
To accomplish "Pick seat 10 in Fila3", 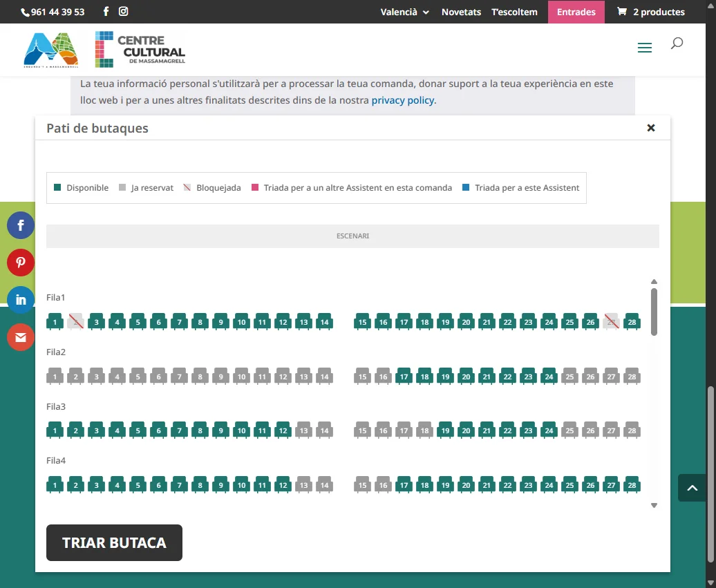I will 241,430.
